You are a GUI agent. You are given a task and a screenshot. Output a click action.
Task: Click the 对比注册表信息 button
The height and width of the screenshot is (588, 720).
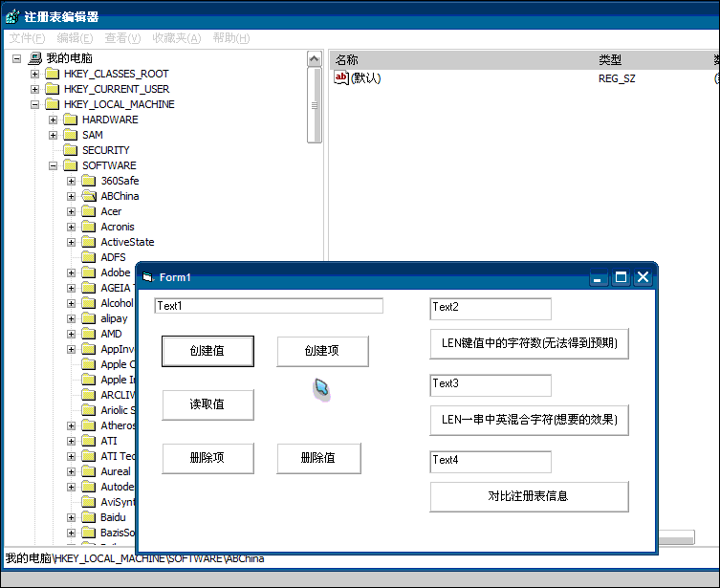click(529, 496)
